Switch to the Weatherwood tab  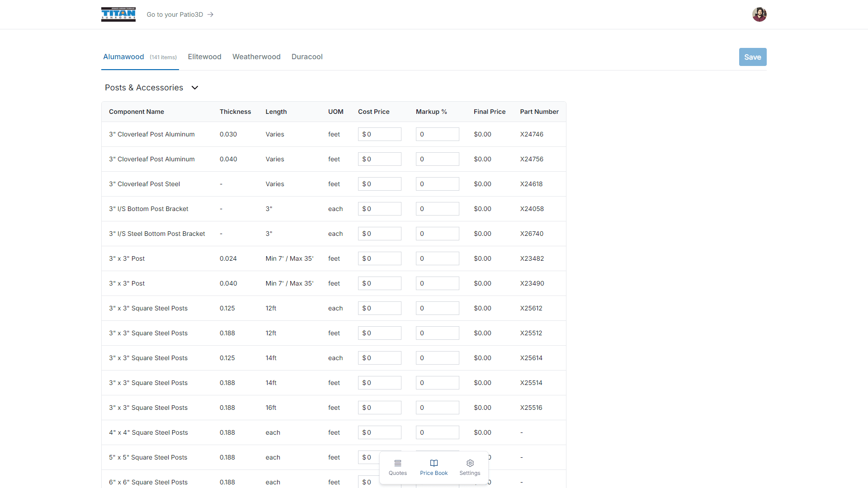tap(256, 57)
